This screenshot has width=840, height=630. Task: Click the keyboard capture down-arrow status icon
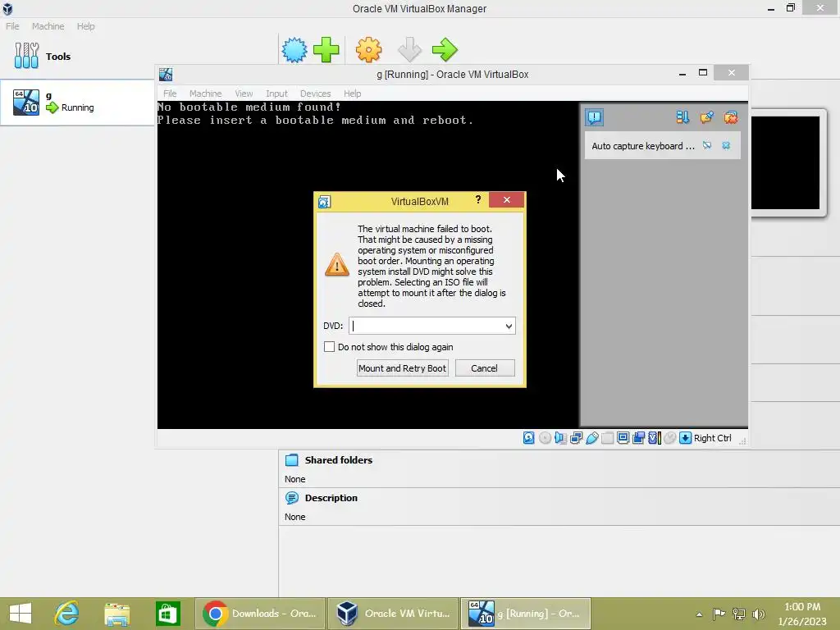(x=685, y=438)
